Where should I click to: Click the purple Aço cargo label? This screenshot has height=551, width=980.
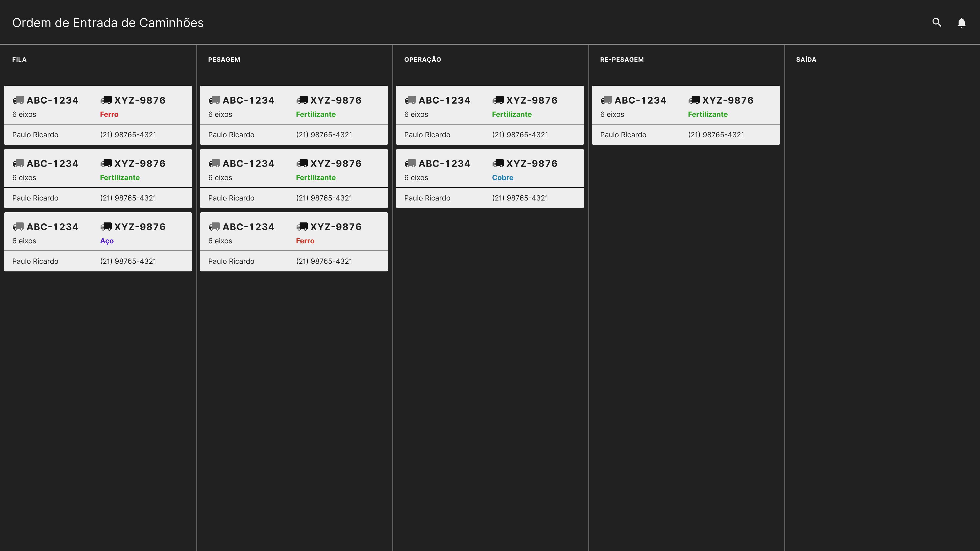pyautogui.click(x=107, y=241)
